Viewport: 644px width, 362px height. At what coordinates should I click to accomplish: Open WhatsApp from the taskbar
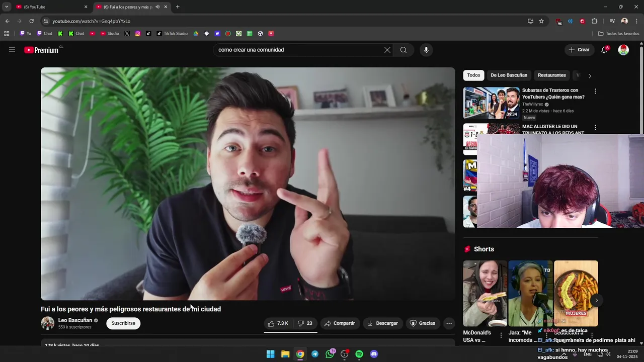pyautogui.click(x=330, y=354)
